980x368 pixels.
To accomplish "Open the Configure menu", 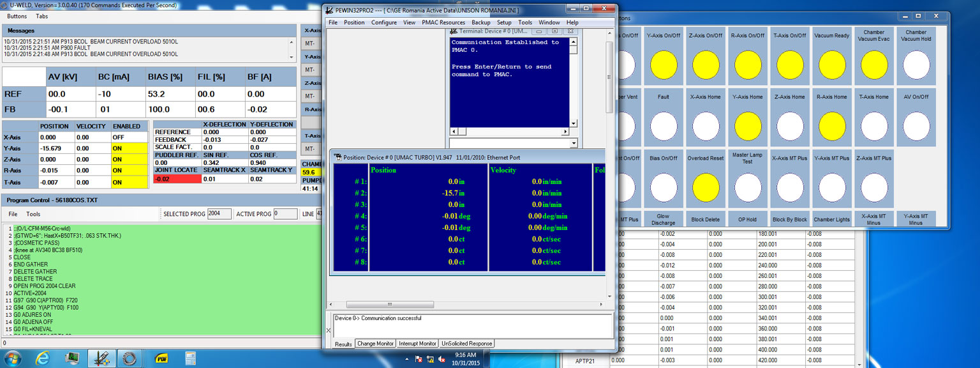I will (384, 22).
